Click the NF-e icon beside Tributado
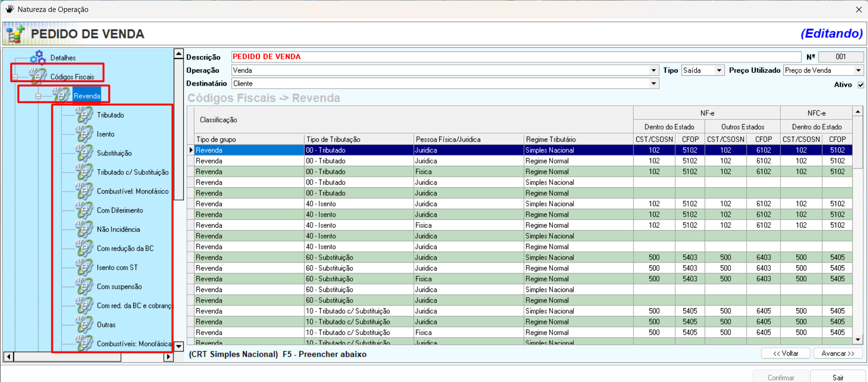 pos(84,115)
